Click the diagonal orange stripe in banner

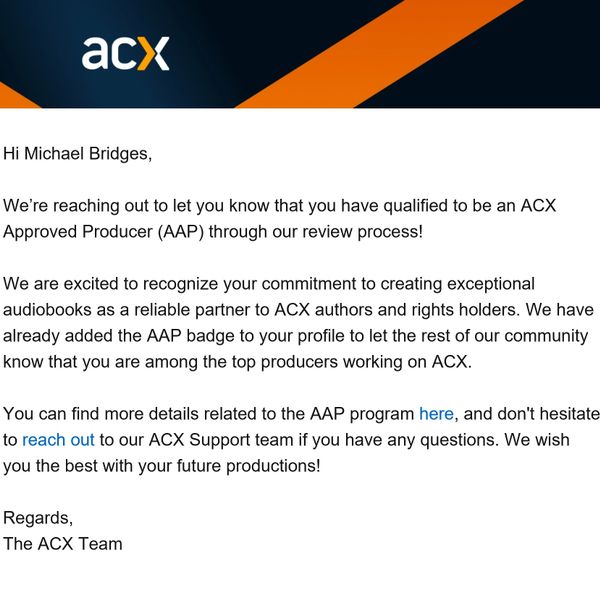(x=400, y=52)
